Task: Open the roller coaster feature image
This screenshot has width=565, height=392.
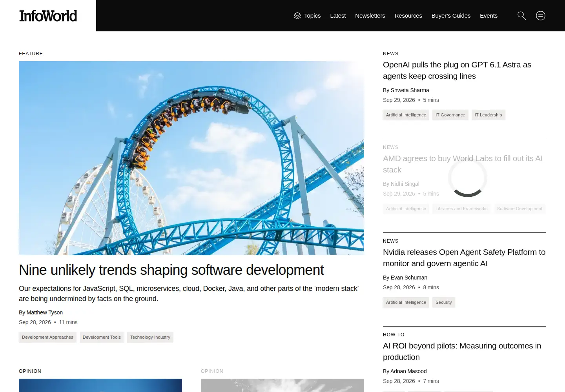Action: tap(191, 158)
